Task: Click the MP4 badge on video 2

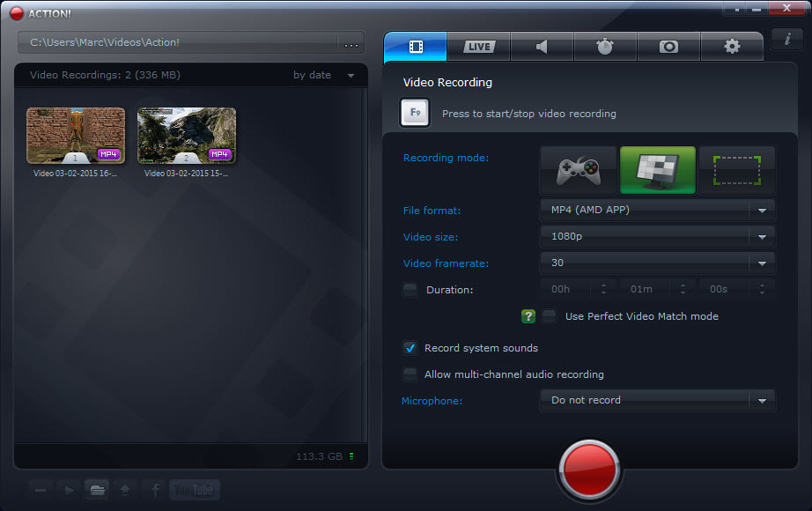Action: pos(219,154)
